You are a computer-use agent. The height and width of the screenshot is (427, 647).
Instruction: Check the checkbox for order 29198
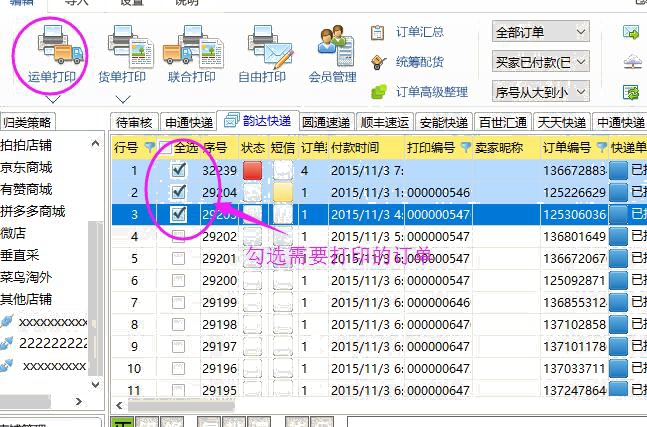[x=179, y=324]
